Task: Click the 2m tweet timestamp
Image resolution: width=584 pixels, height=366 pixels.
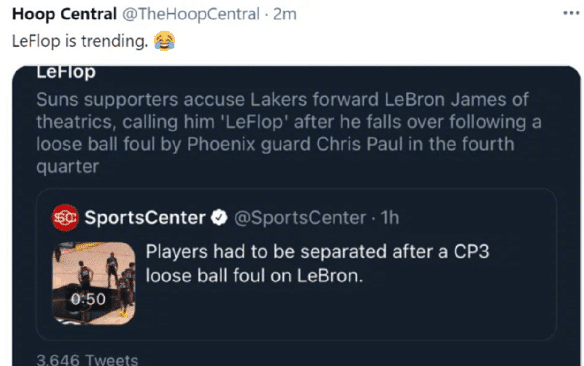Action: 285,14
